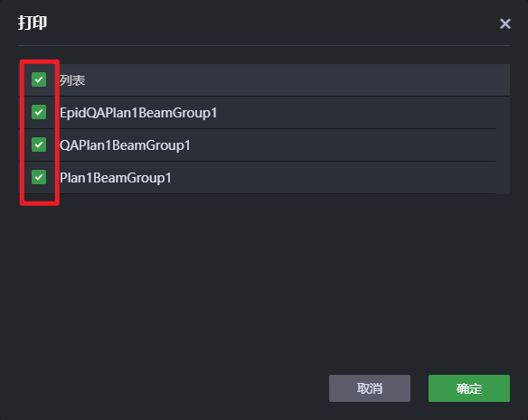Click the white checkmark inside 列表 checkbox
The height and width of the screenshot is (420, 528).
pos(39,79)
